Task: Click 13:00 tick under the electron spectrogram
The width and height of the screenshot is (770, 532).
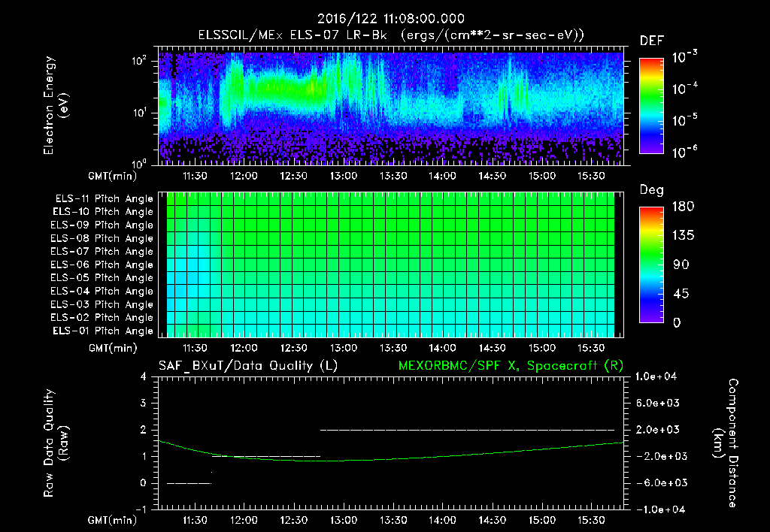Action: (343, 176)
